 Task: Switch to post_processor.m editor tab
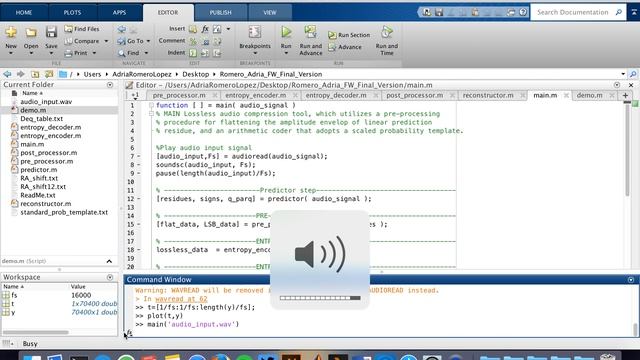pos(414,96)
